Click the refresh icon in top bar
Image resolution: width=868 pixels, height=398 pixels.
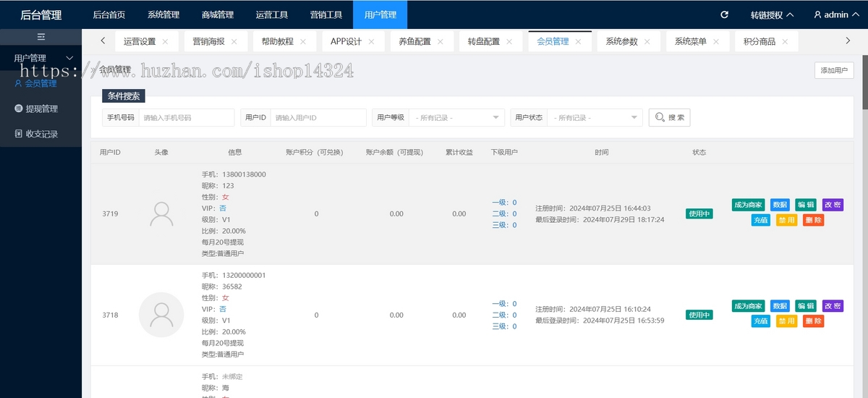724,14
